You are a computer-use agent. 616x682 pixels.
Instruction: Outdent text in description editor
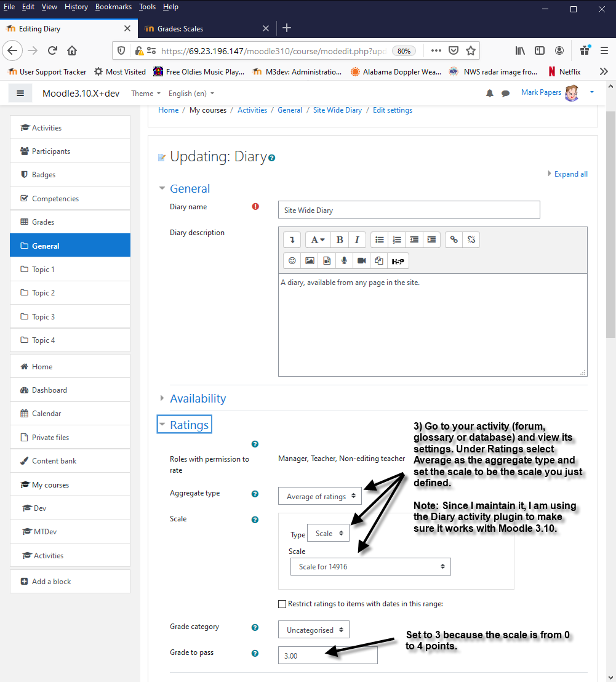coord(414,239)
